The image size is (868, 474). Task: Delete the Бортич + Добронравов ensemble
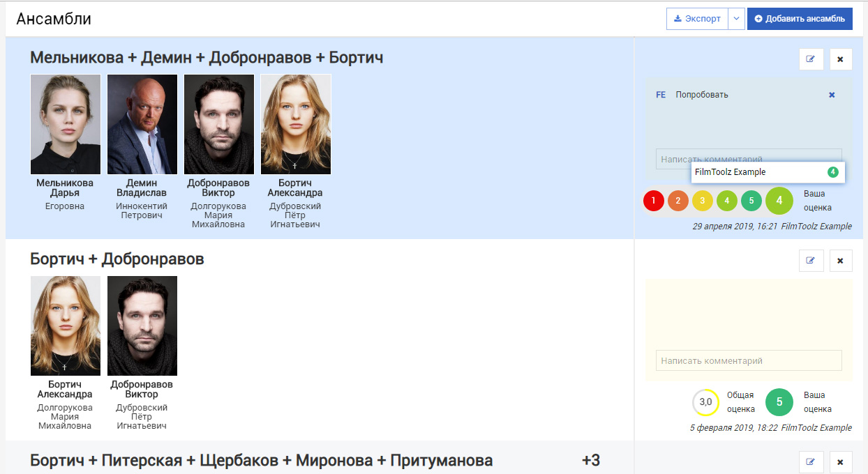point(840,261)
